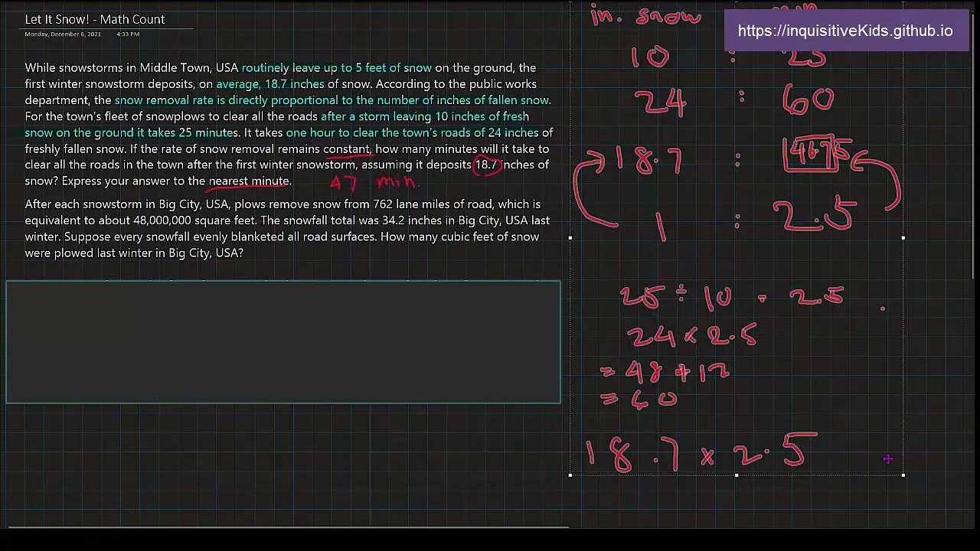Click the page date "Monday, December 6, 2021"
The image size is (980, 551).
(x=63, y=34)
